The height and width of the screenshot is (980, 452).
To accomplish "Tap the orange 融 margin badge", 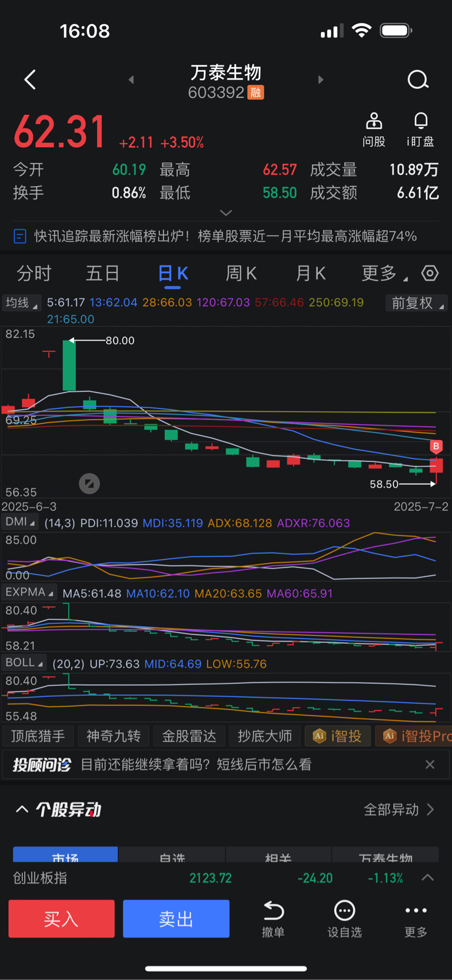I will coord(255,92).
